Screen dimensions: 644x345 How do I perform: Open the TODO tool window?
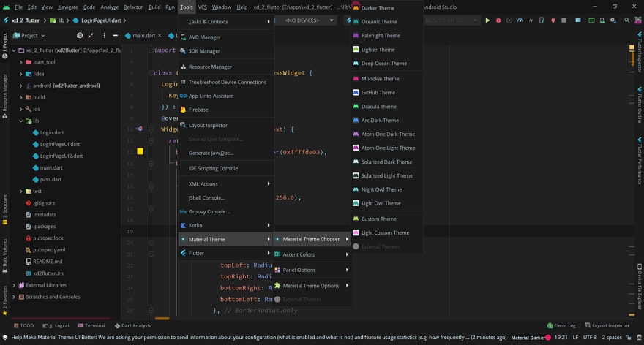coord(24,326)
